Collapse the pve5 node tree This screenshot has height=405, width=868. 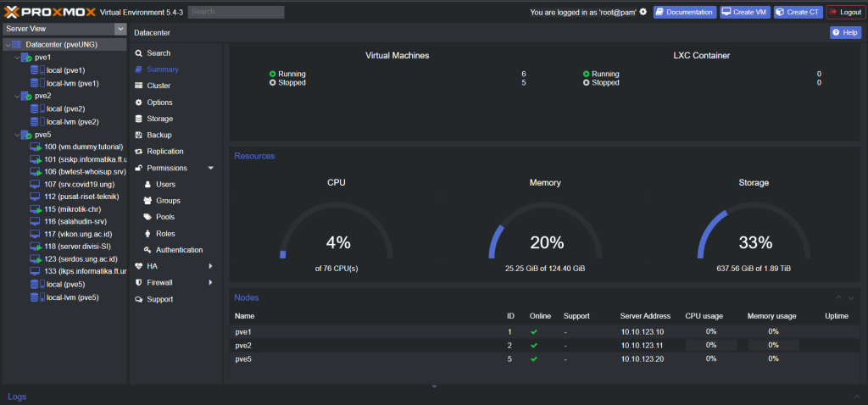(x=17, y=135)
